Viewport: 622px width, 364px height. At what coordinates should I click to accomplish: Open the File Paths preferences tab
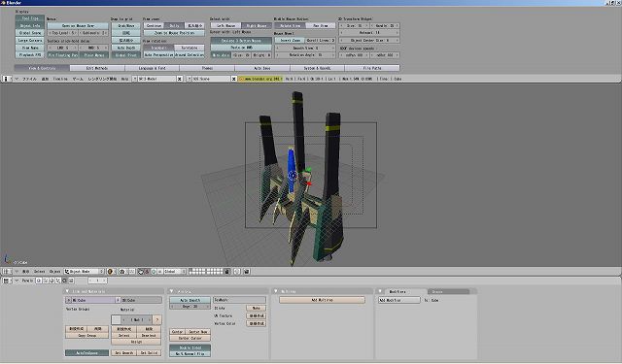pos(372,68)
